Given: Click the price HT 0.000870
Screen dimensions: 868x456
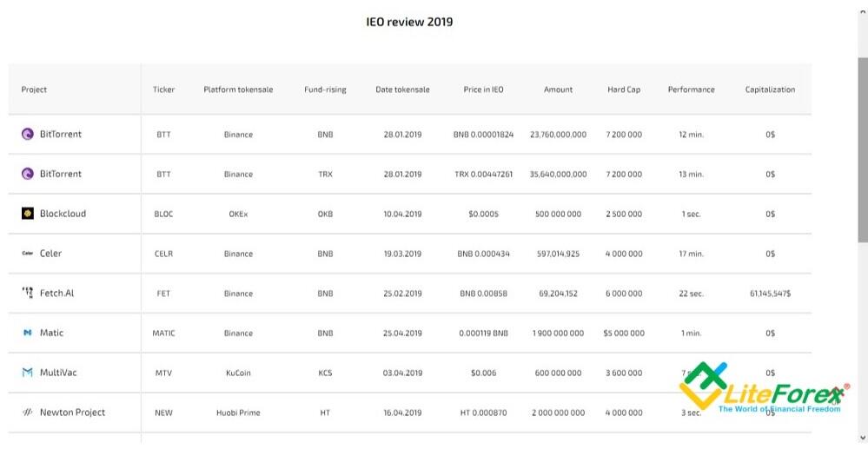Looking at the screenshot, I should pos(483,413).
